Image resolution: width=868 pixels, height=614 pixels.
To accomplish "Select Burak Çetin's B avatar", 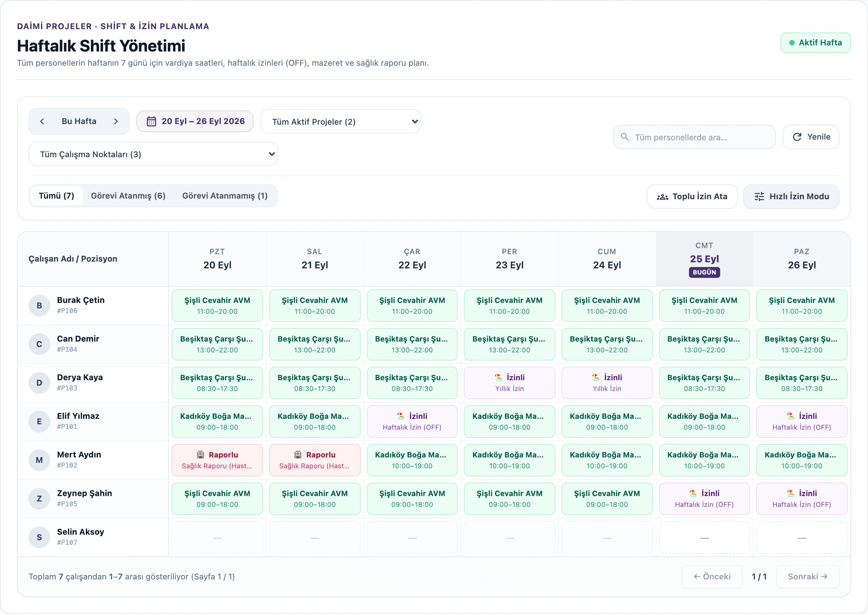I will (x=39, y=306).
